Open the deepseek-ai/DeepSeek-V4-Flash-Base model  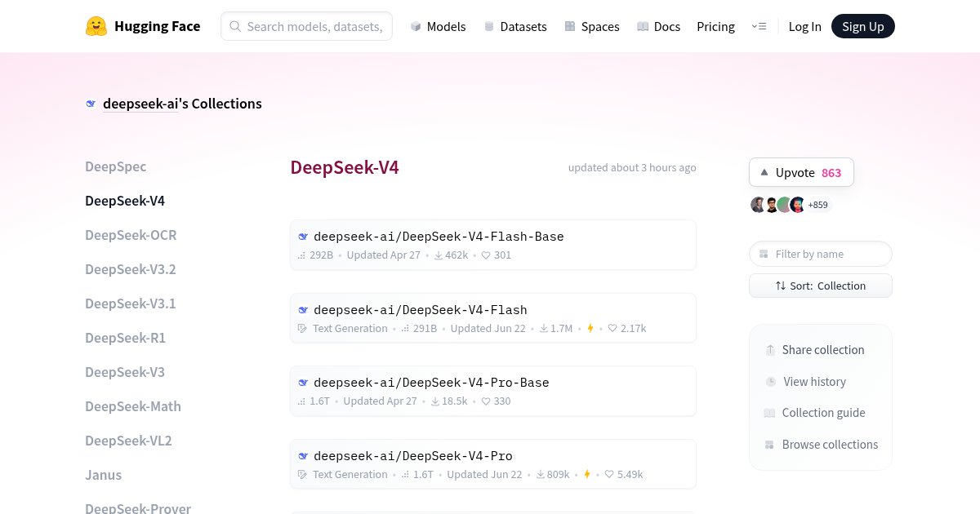point(493,245)
